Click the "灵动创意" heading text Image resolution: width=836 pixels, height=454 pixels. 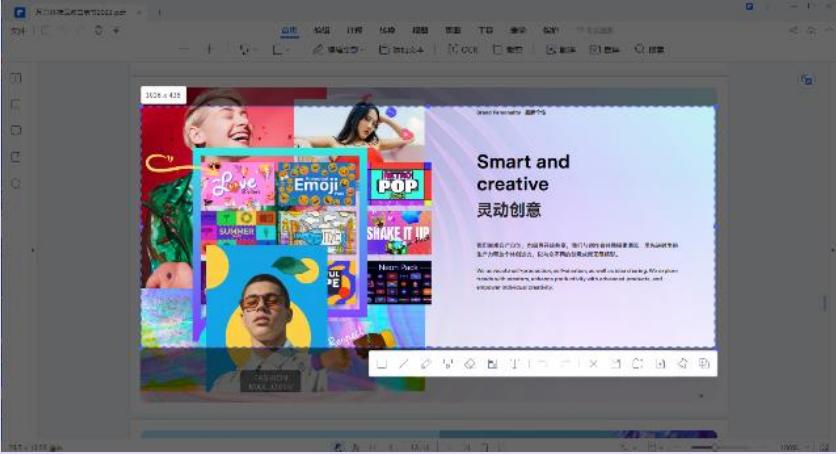509,210
